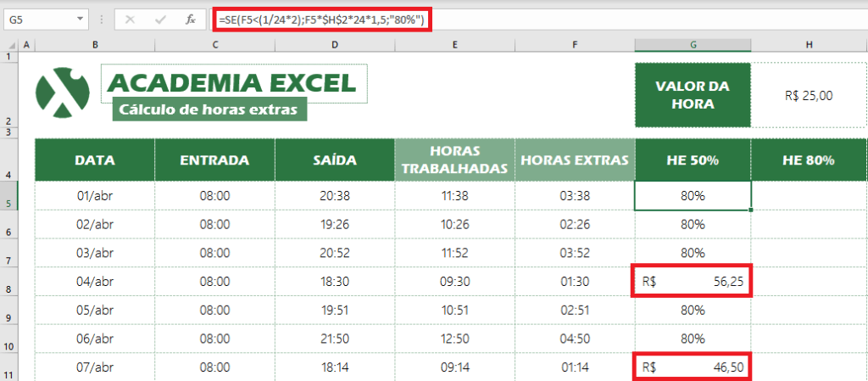Click the Academia Excel logo image
This screenshot has width=868, height=381.
63,92
